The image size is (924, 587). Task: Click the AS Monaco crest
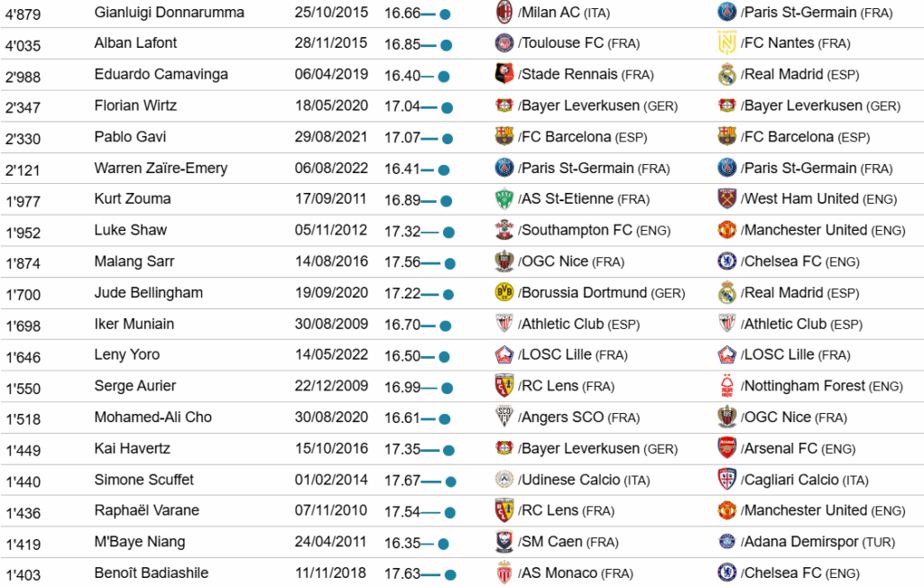[x=504, y=573]
